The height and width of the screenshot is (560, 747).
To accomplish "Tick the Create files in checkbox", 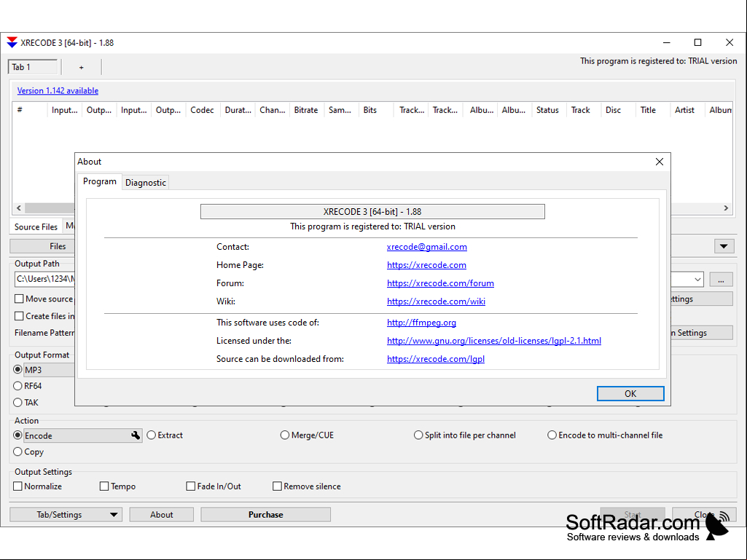I will tap(19, 316).
